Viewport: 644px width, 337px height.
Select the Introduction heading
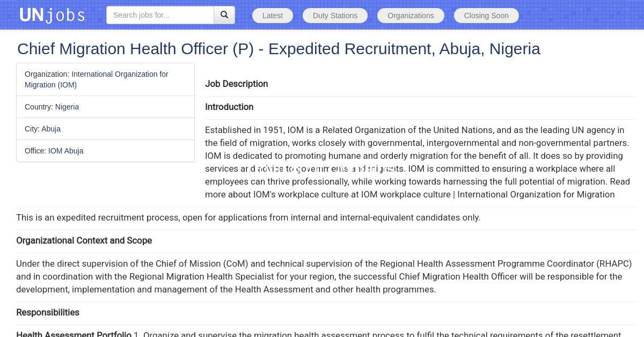point(229,107)
